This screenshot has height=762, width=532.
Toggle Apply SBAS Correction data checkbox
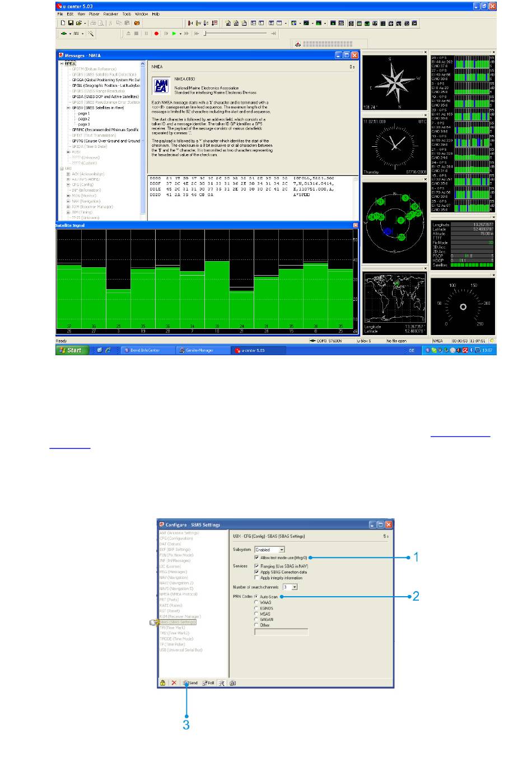pos(257,572)
